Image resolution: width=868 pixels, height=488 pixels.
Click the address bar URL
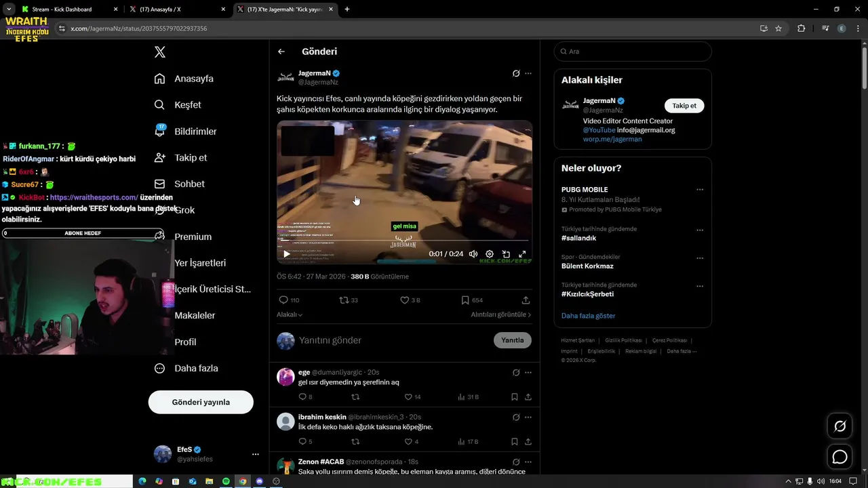(x=139, y=28)
